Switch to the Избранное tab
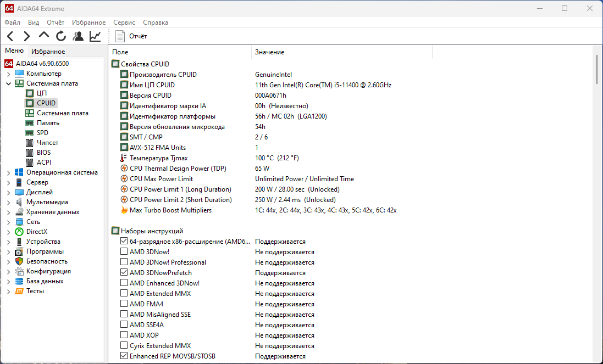603x364 pixels. (48, 52)
